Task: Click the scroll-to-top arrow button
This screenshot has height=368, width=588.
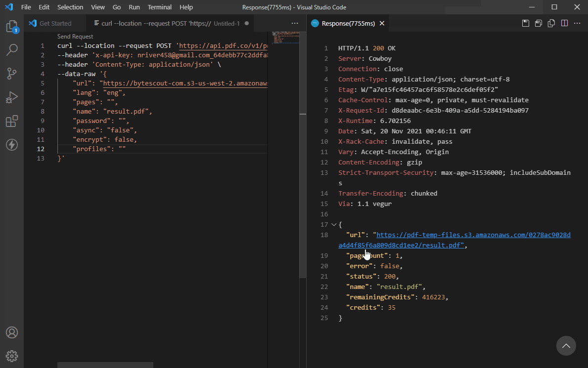Action: pos(566,345)
